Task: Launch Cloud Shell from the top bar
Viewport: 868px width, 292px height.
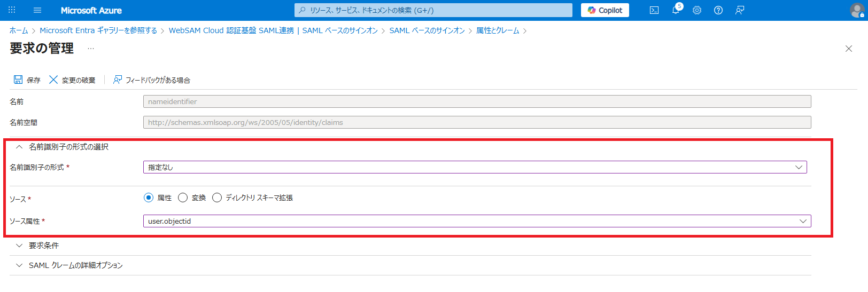Action: [x=654, y=10]
